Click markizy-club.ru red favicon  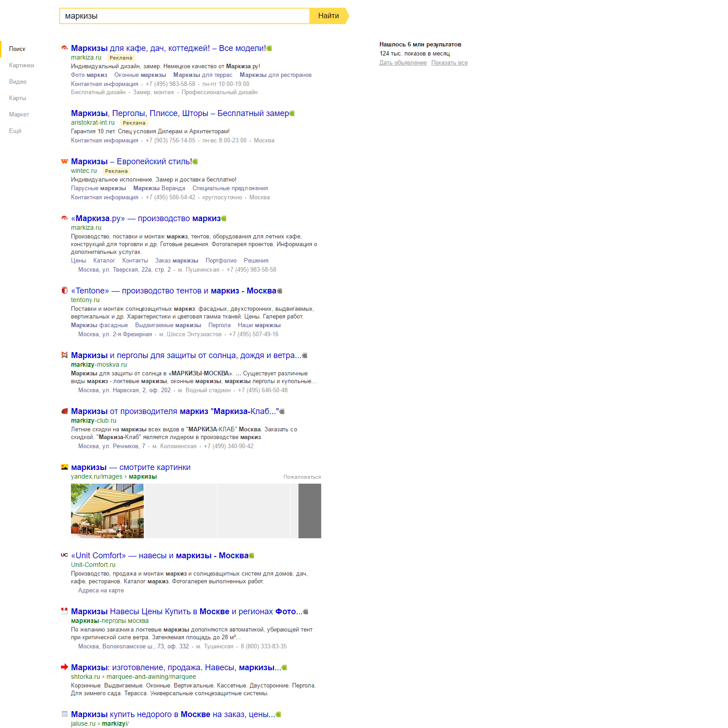pos(65,411)
